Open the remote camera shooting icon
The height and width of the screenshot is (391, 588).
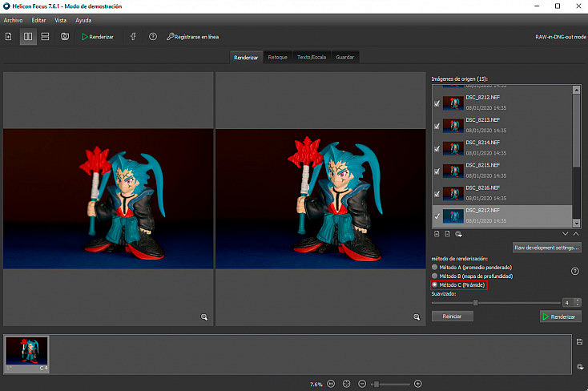(65, 36)
